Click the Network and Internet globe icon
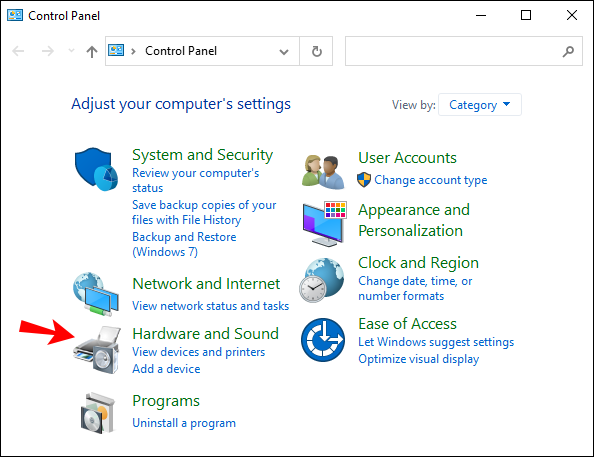This screenshot has height=457, width=594. coord(96,294)
